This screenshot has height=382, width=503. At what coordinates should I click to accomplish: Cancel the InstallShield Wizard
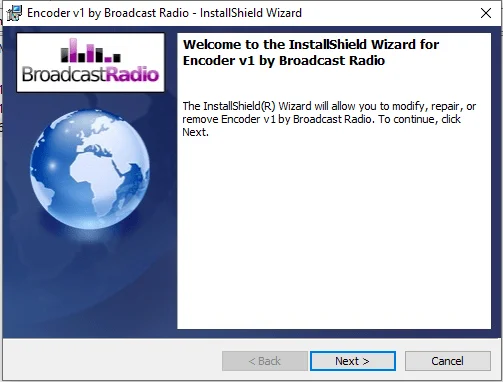click(448, 361)
